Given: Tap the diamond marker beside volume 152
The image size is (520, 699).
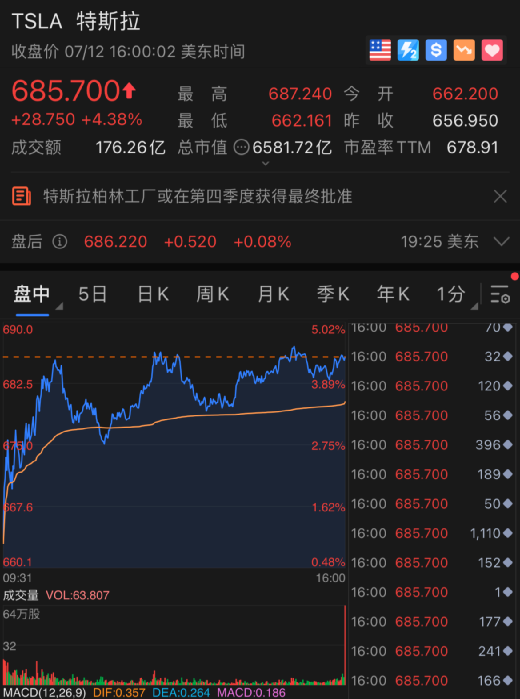Looking at the screenshot, I should coord(508,563).
